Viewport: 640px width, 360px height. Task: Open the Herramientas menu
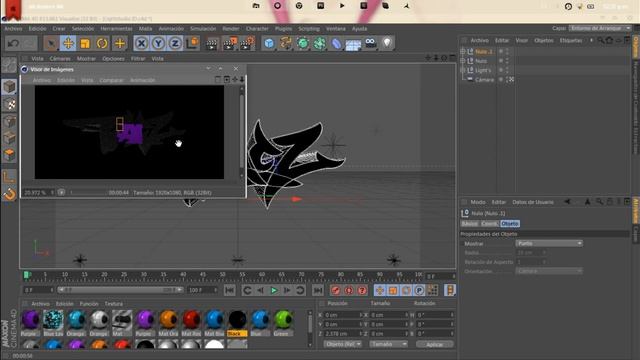click(x=116, y=29)
